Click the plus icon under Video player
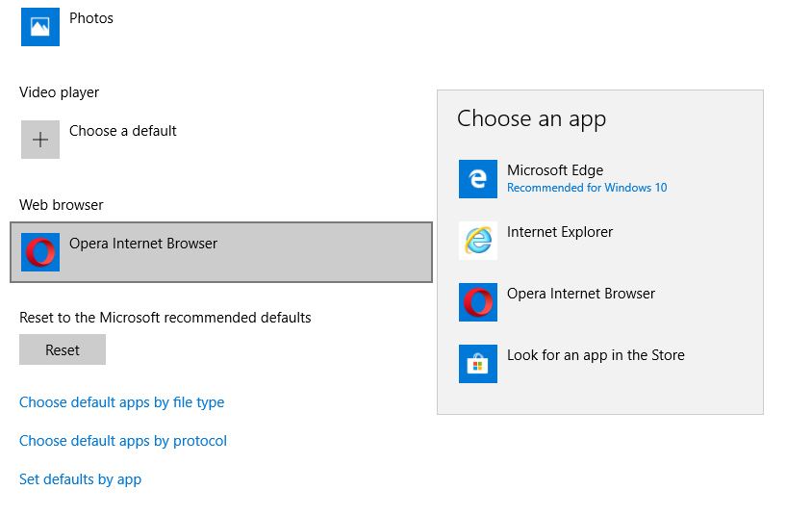The image size is (812, 516). (x=40, y=140)
